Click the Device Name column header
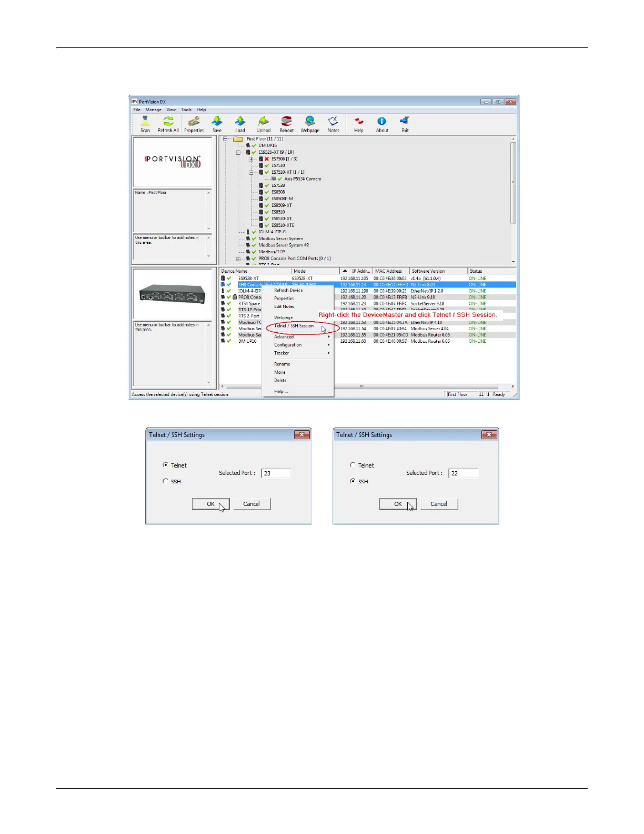 coord(255,271)
